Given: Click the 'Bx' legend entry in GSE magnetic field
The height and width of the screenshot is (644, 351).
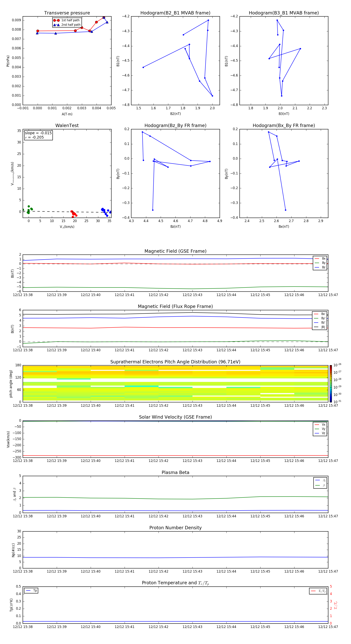Looking at the screenshot, I should tap(320, 259).
